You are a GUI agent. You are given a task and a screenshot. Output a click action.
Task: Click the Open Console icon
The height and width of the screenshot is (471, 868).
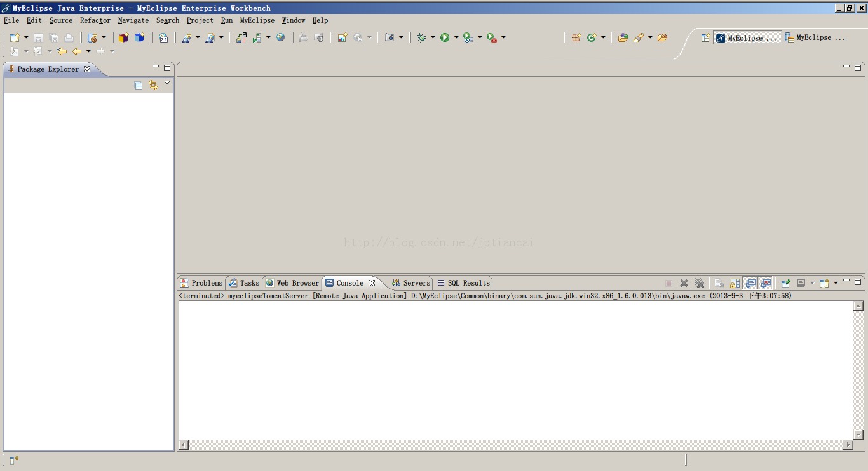tap(824, 283)
